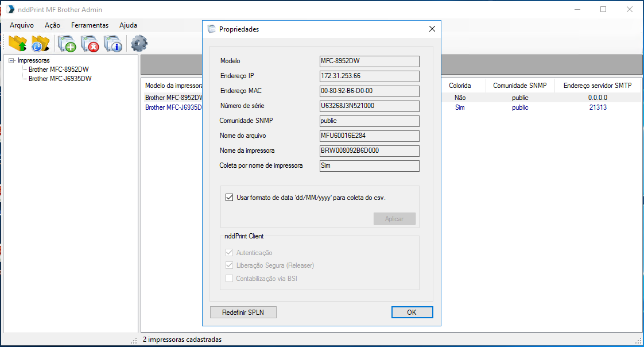Select Brother MFC-8952DW in the tree
644x347 pixels.
click(59, 70)
